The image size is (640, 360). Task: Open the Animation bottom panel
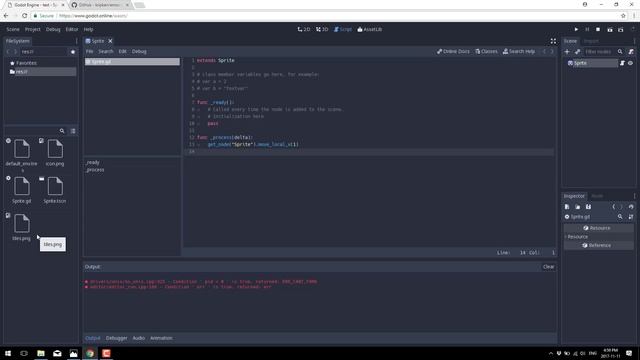(x=161, y=338)
